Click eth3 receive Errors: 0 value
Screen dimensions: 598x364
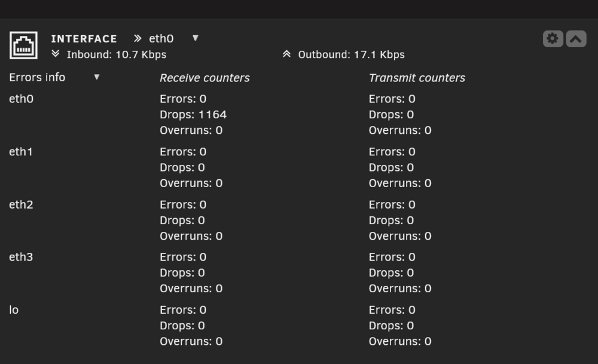click(183, 257)
